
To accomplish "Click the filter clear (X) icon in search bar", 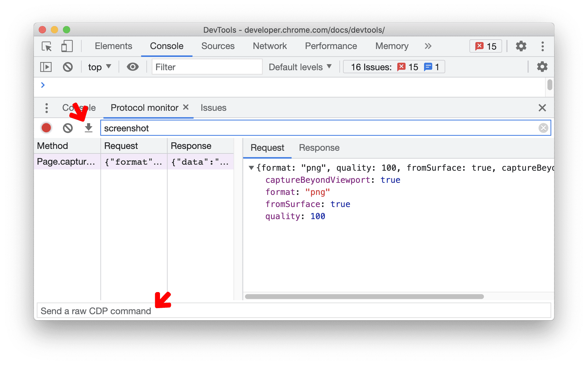I will (x=543, y=128).
